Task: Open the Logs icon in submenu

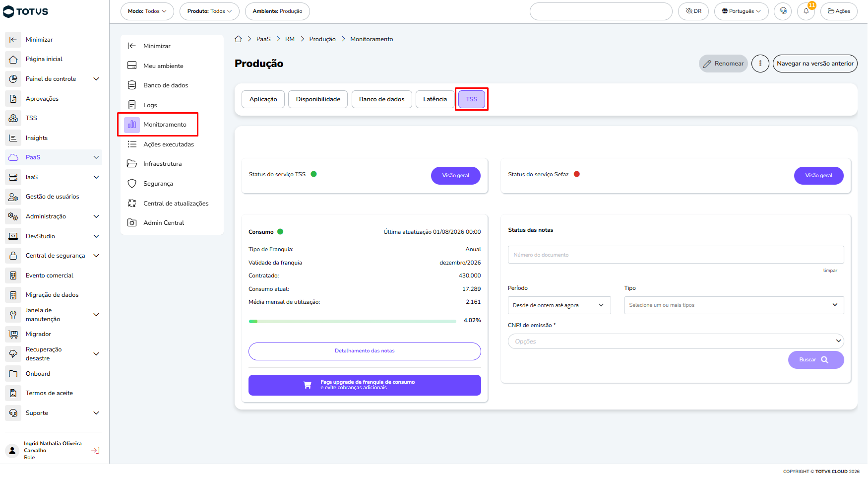Action: click(132, 105)
